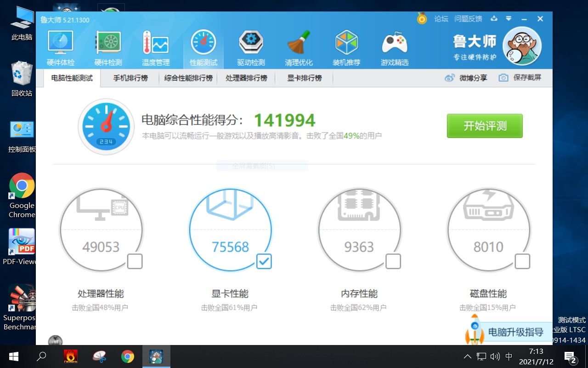
Task: Click the 显卡性能 label
Action: pyautogui.click(x=230, y=293)
